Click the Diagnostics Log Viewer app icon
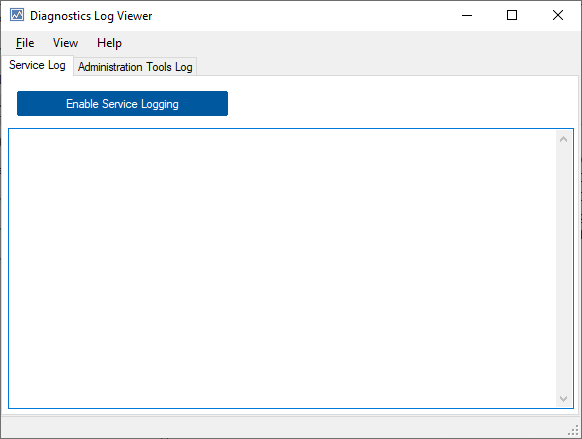This screenshot has width=582, height=439. tap(17, 15)
